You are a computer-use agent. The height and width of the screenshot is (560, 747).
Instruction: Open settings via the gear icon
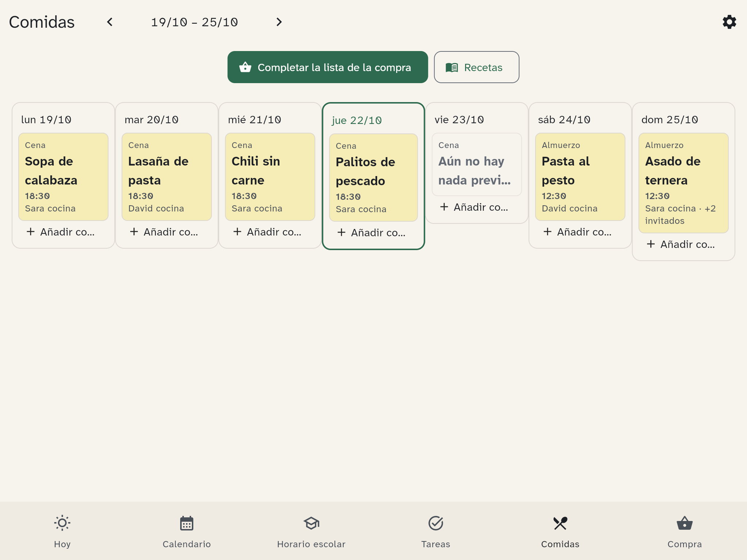pos(729,22)
